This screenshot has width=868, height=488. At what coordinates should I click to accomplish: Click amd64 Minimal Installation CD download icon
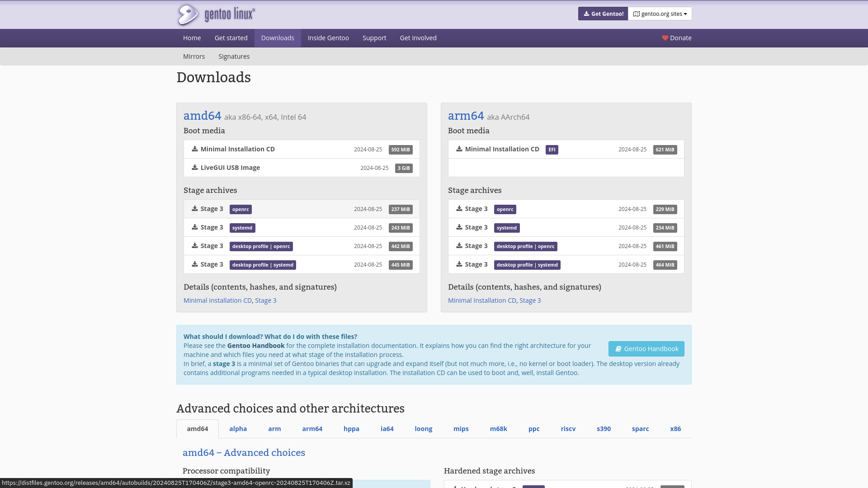[x=195, y=149]
